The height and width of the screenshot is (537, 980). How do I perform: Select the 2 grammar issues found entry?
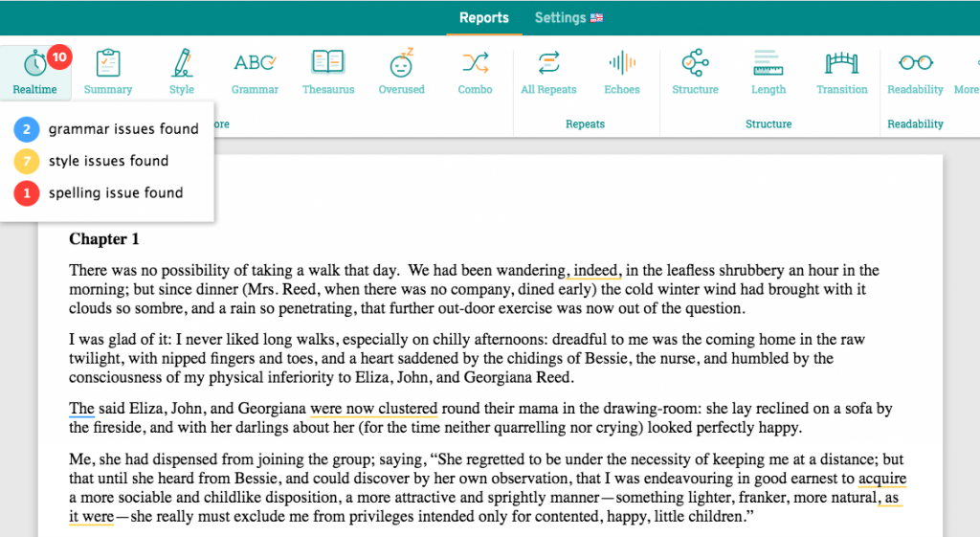pyautogui.click(x=106, y=129)
